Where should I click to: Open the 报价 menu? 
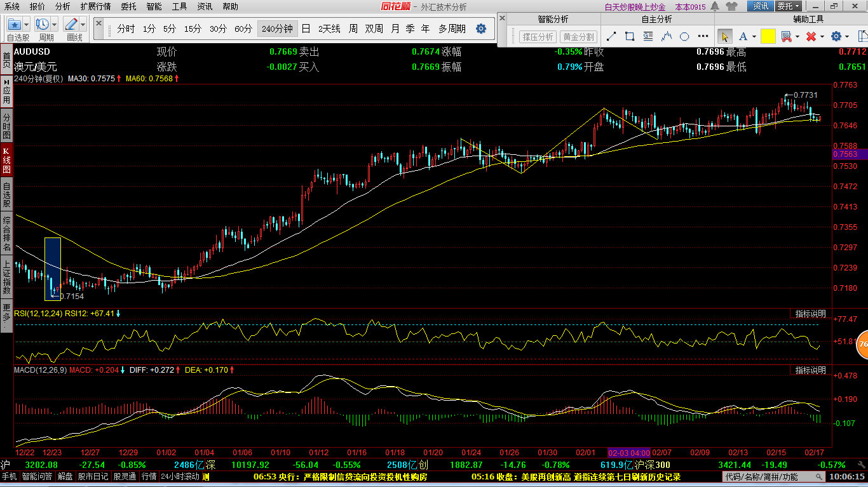[x=37, y=6]
